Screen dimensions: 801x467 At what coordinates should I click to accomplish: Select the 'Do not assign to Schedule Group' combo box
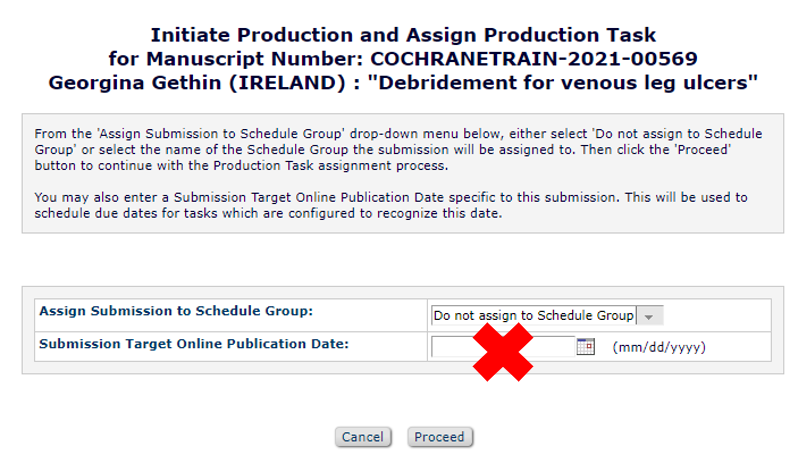point(534,316)
